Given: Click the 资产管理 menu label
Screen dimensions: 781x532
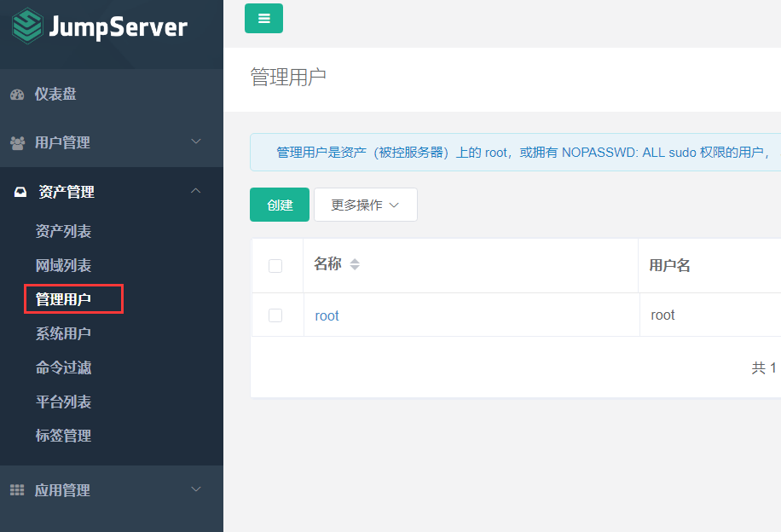Looking at the screenshot, I should coord(67,192).
